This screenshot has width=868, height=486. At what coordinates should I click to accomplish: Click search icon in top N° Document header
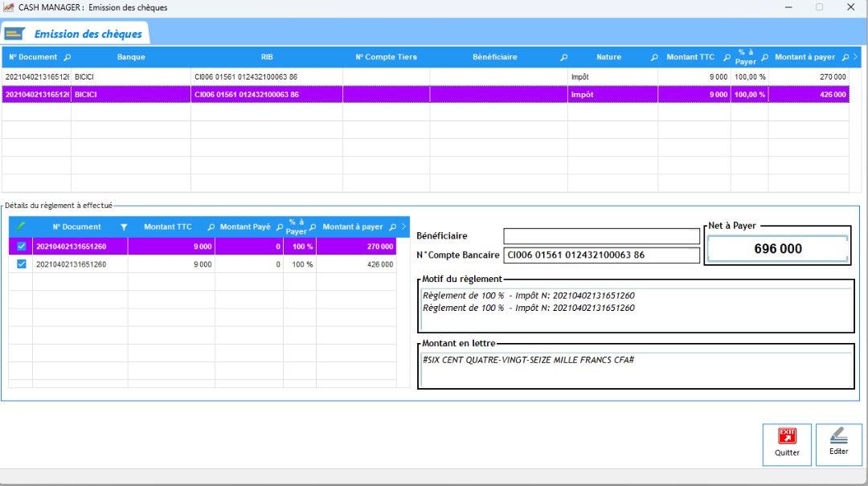click(x=67, y=58)
